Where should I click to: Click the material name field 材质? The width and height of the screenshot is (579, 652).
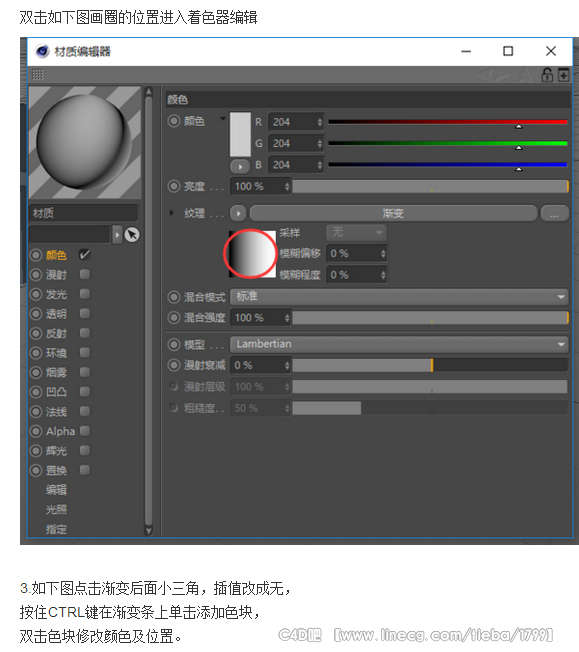point(83,213)
